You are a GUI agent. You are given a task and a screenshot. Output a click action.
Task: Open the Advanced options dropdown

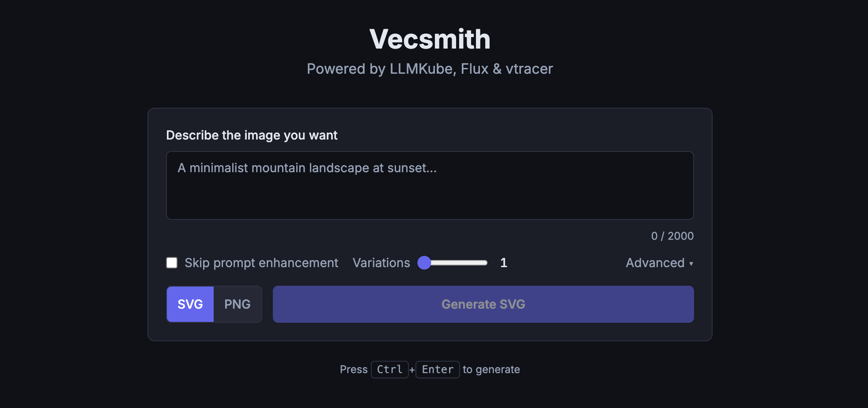click(x=659, y=263)
